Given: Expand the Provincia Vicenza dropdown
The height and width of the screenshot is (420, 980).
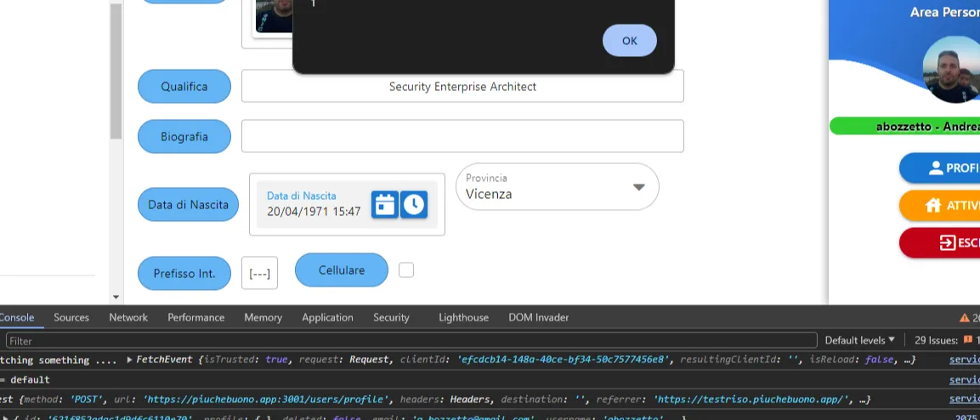Looking at the screenshot, I should (558, 187).
